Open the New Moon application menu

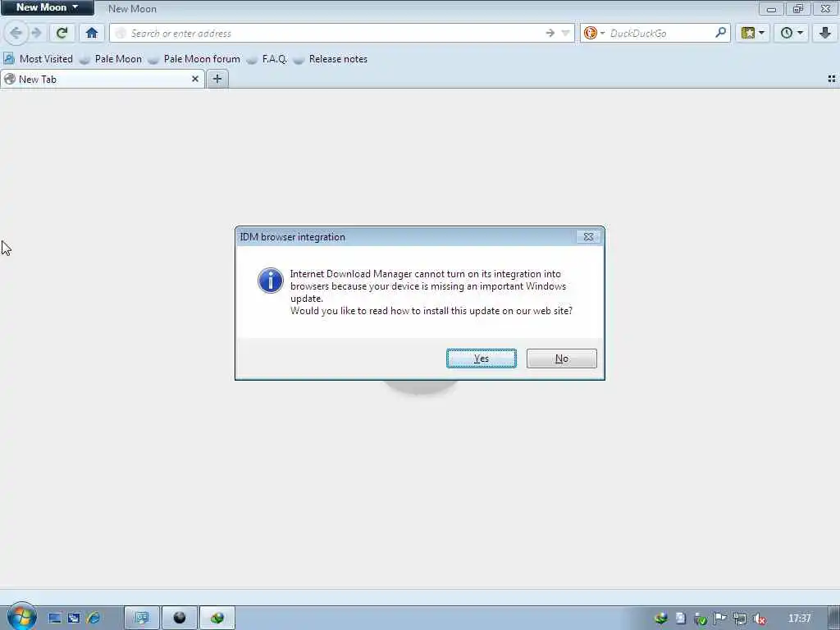click(47, 7)
